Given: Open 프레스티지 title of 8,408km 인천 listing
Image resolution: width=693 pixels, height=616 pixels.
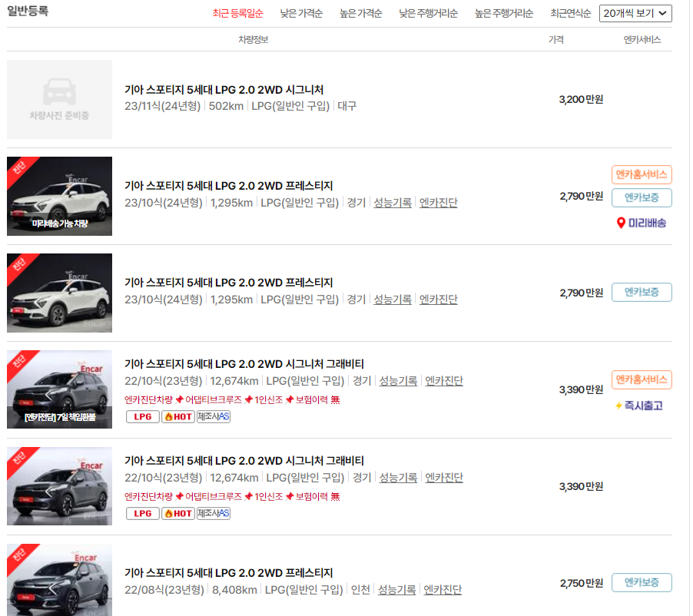Looking at the screenshot, I should click(228, 573).
